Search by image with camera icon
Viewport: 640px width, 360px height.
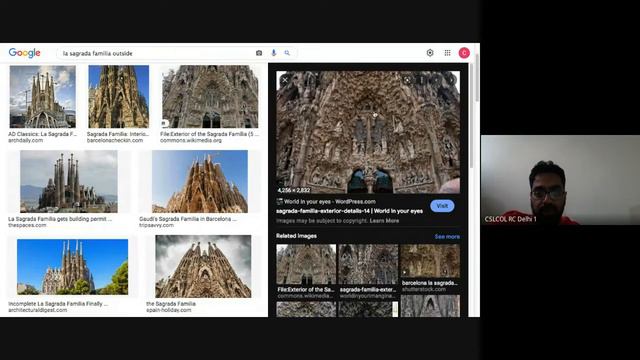(259, 53)
